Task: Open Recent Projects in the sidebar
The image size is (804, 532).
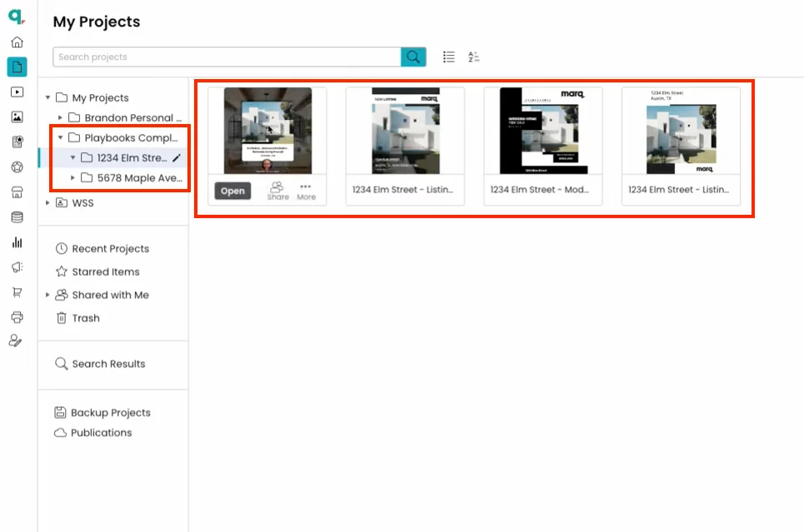Action: [x=110, y=248]
